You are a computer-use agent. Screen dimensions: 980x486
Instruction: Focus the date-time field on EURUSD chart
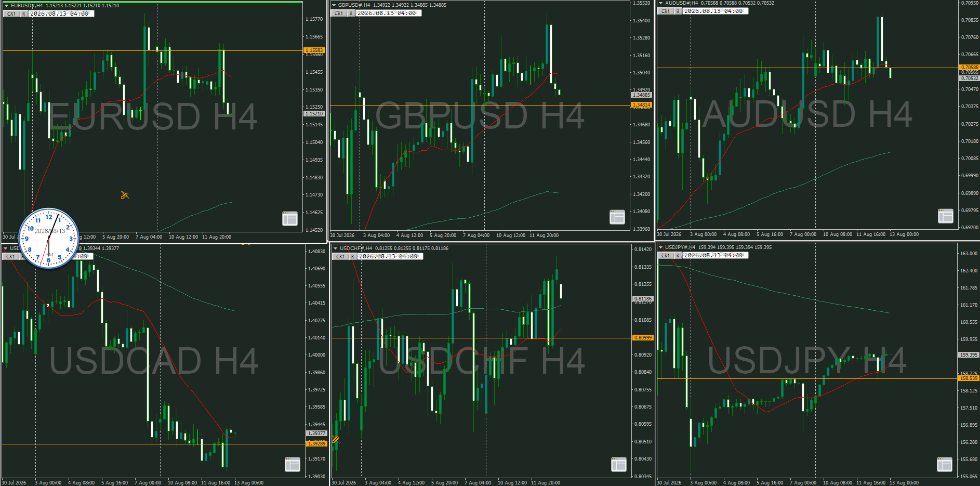(61, 14)
